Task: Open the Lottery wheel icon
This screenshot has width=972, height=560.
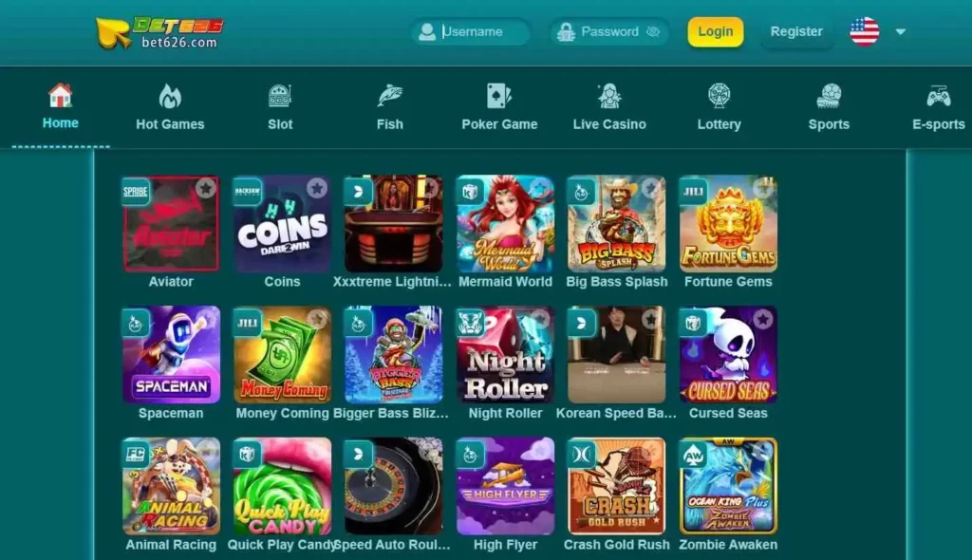Action: pos(720,96)
